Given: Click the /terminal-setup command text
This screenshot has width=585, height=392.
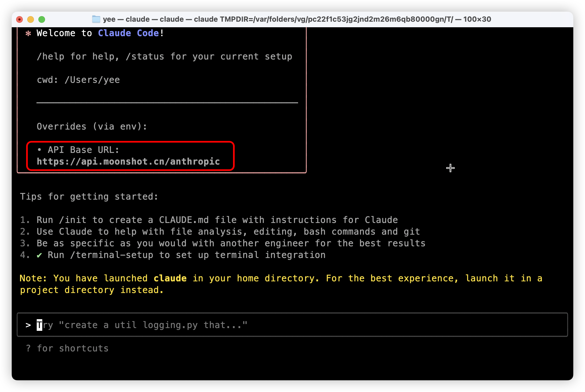Looking at the screenshot, I should 111,255.
